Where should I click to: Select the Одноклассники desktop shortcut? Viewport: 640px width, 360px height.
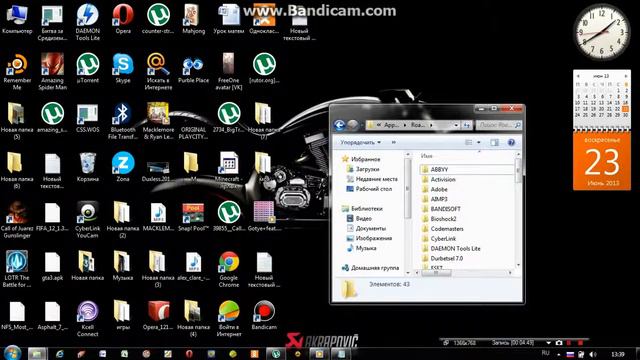(264, 19)
